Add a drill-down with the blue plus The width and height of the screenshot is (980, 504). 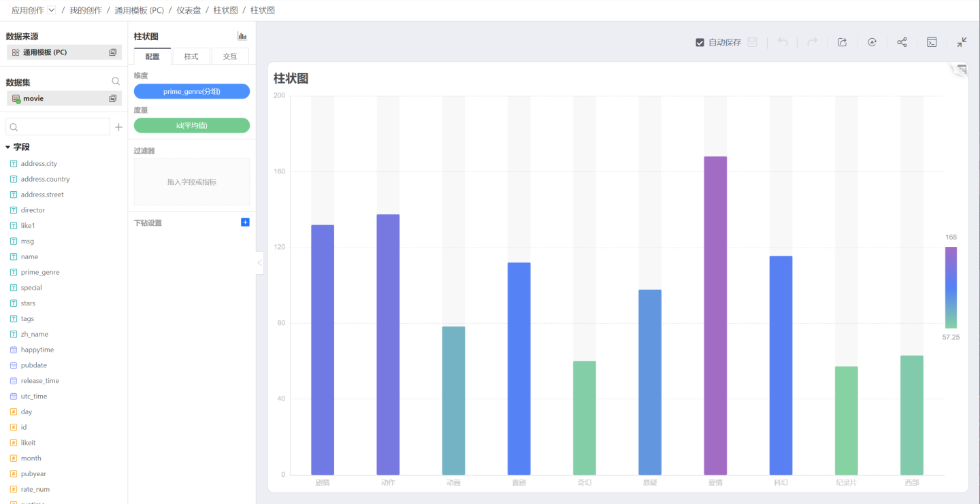[x=246, y=222]
